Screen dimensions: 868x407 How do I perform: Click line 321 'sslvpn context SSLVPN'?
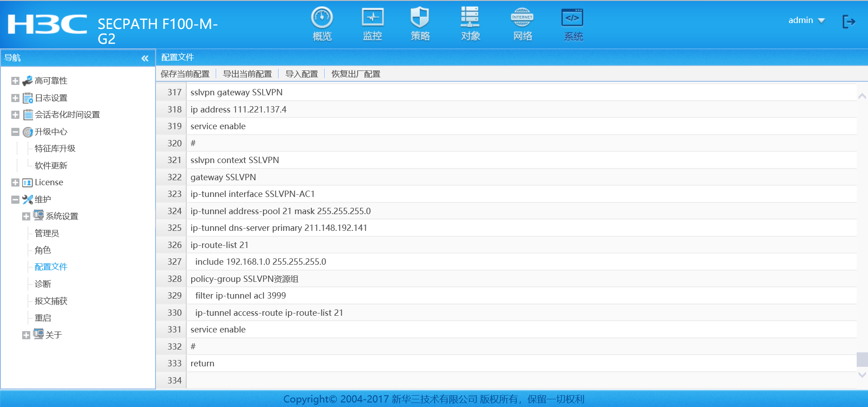click(x=235, y=160)
